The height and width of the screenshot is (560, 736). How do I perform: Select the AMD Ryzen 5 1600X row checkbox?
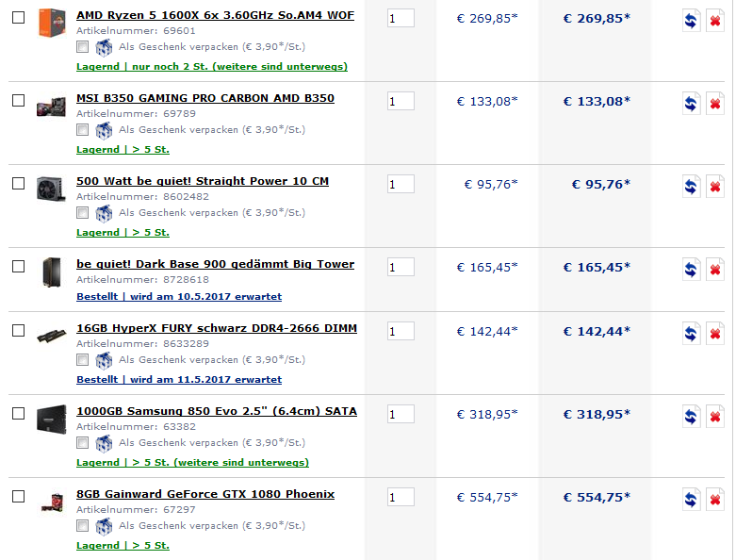[x=18, y=18]
